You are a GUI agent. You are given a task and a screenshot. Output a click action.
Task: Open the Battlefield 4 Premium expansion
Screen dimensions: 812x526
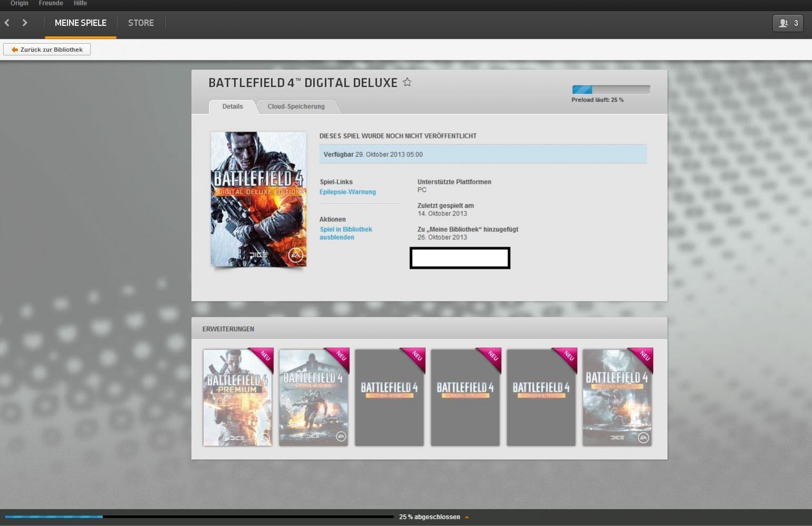[x=238, y=397]
